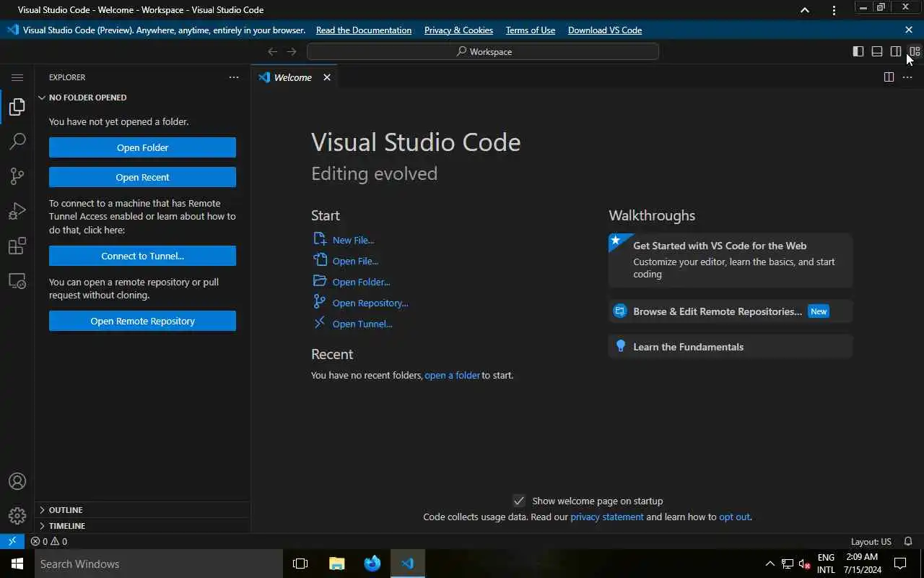Toggle the bottom Panel visibility
The height and width of the screenshot is (578, 924).
coord(877,51)
